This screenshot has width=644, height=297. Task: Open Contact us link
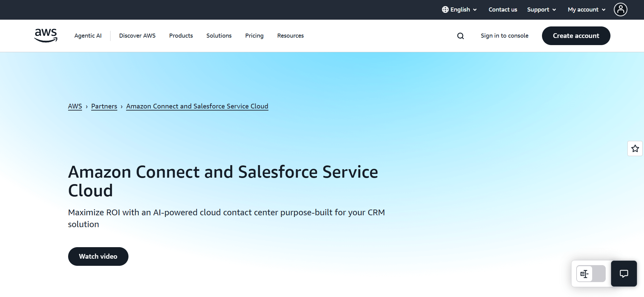coord(503,9)
